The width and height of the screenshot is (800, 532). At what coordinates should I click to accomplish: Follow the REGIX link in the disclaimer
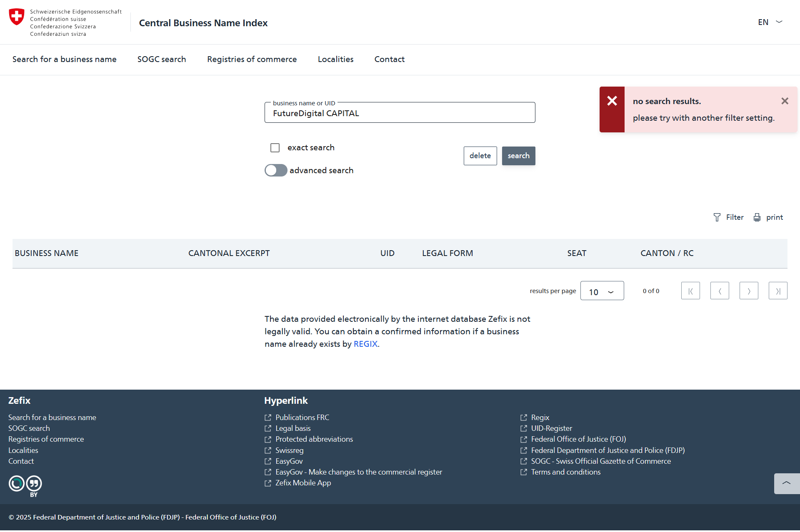click(x=365, y=344)
